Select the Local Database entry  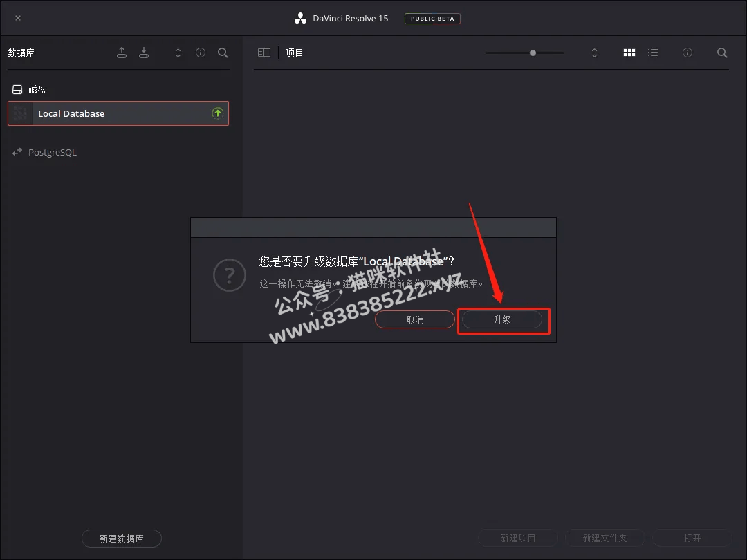click(x=118, y=113)
